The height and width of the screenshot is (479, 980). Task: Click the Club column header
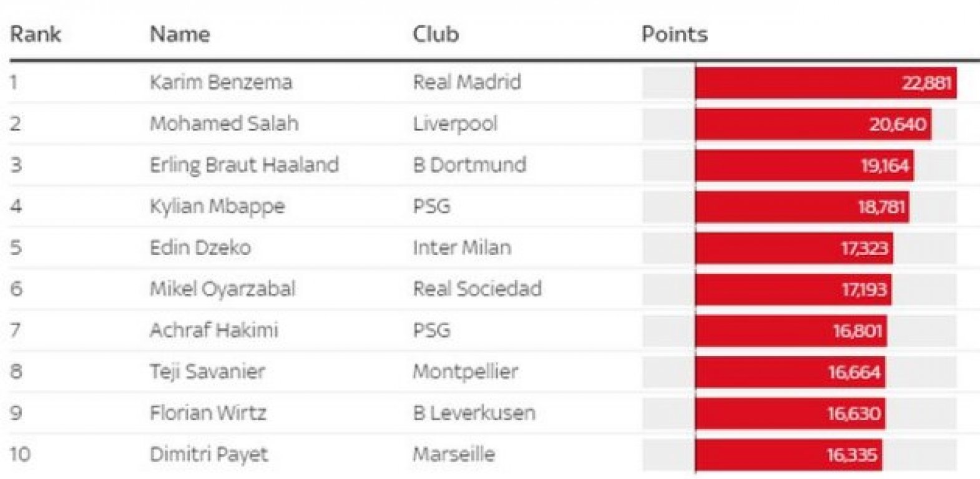[x=436, y=34]
